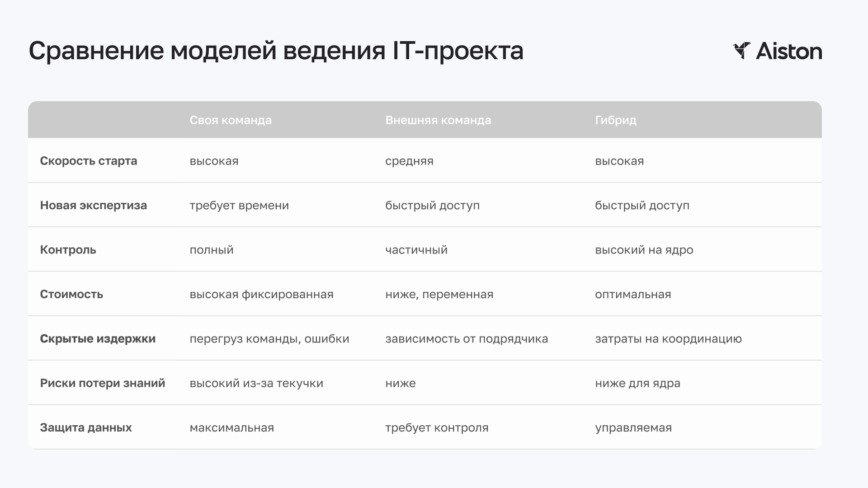Click the высокая фиксированная cost cell
The image size is (868, 488).
[x=262, y=295]
